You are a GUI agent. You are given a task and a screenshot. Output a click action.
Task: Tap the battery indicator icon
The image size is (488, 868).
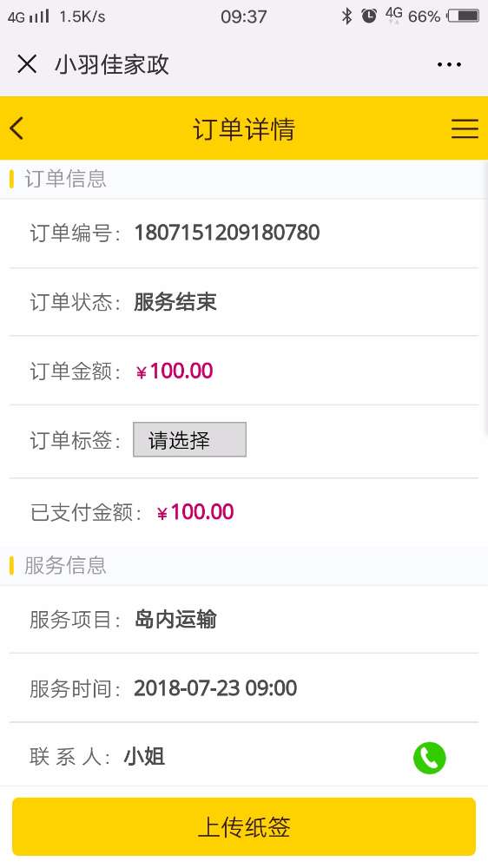click(464, 16)
